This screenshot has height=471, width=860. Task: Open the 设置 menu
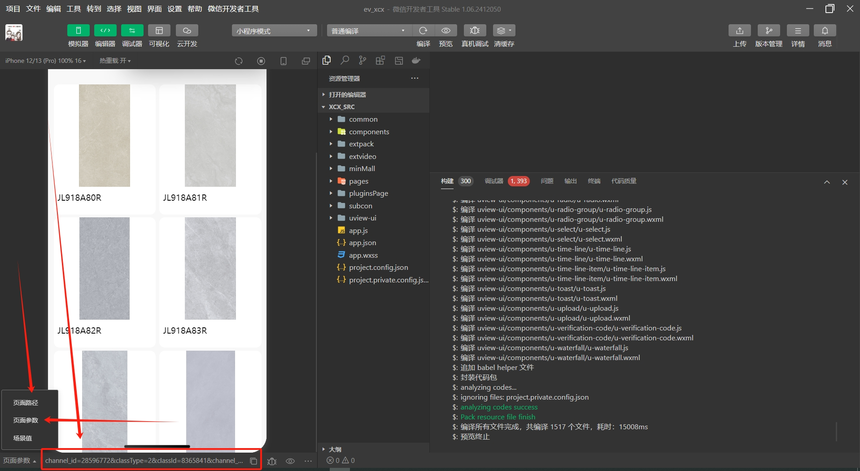174,9
